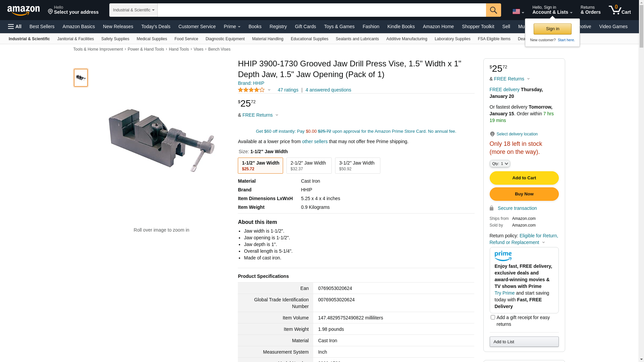Click the Amazon logo

pyautogui.click(x=23, y=10)
